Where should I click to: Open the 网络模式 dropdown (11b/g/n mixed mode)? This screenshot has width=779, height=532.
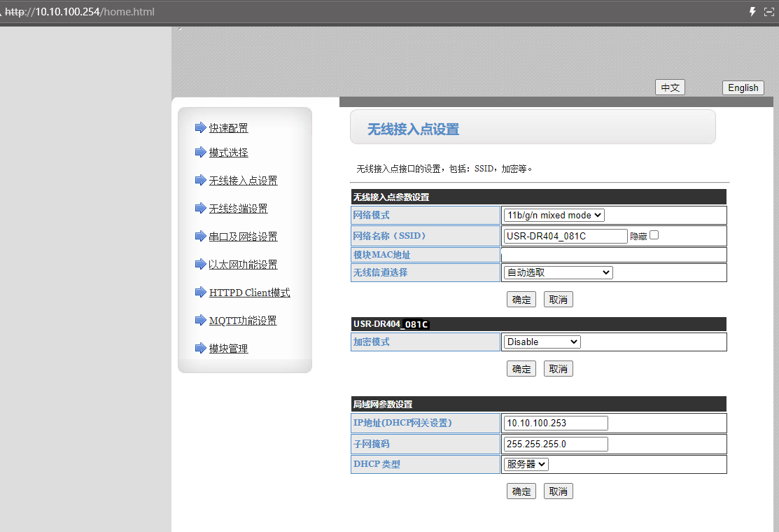(554, 216)
